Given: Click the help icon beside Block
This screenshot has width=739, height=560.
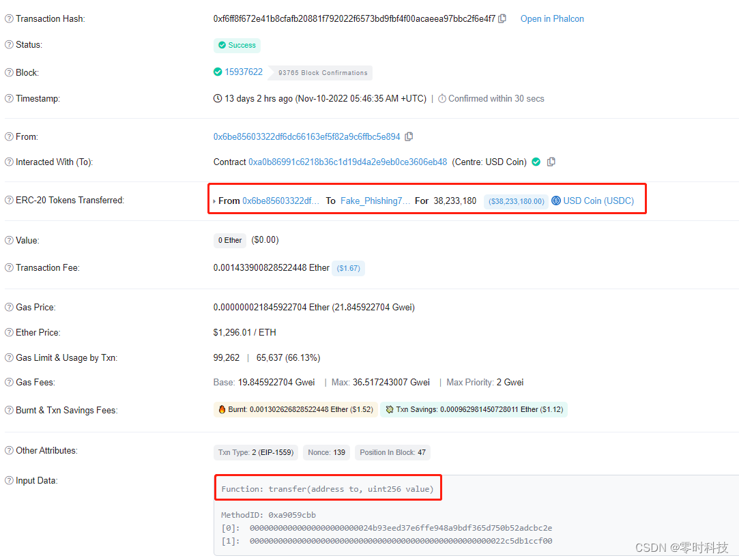Looking at the screenshot, I should [9, 72].
